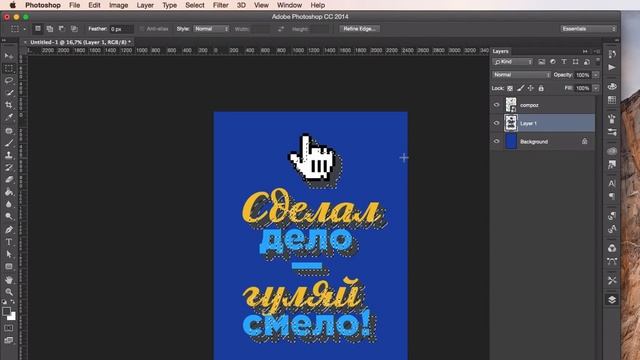
Task: Select the Crop tool
Action: pyautogui.click(x=9, y=105)
